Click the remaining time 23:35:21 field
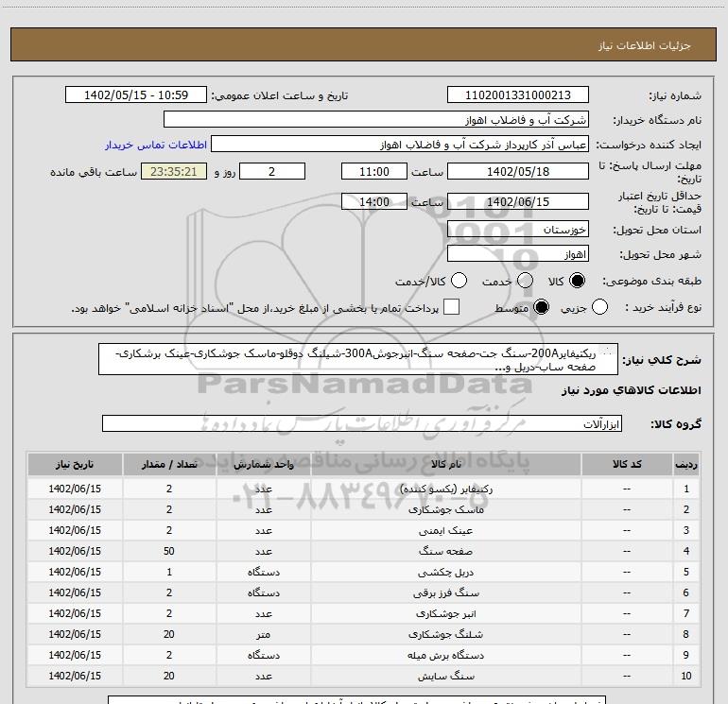 click(x=174, y=171)
